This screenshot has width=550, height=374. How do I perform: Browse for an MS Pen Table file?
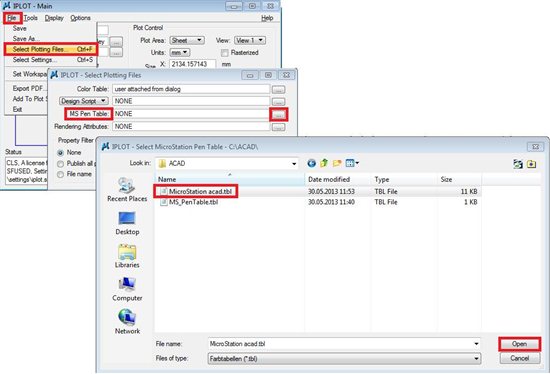point(279,115)
